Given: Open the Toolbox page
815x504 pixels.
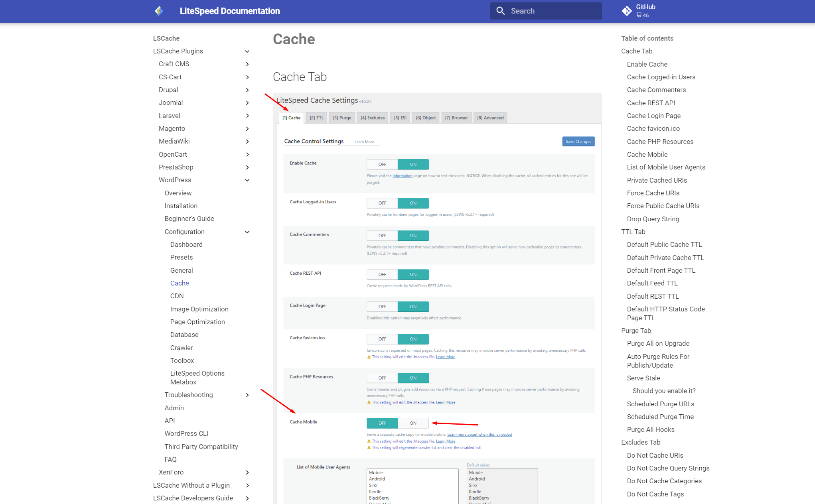Looking at the screenshot, I should (x=182, y=360).
